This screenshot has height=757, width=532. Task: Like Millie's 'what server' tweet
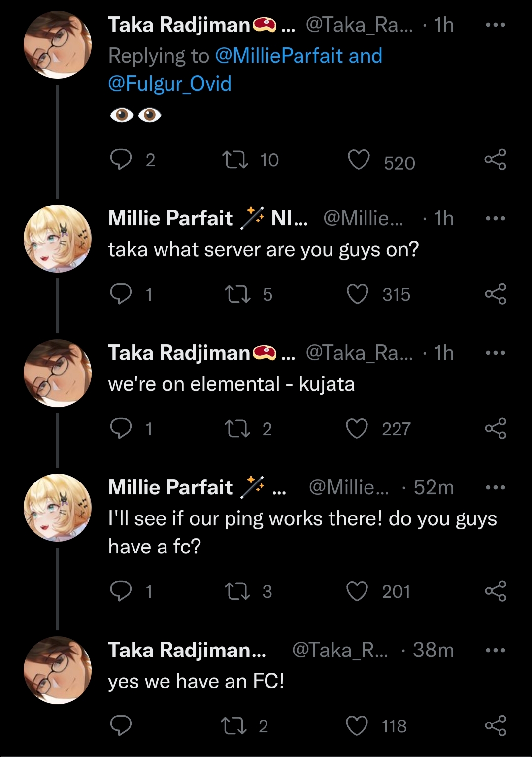coord(358,294)
